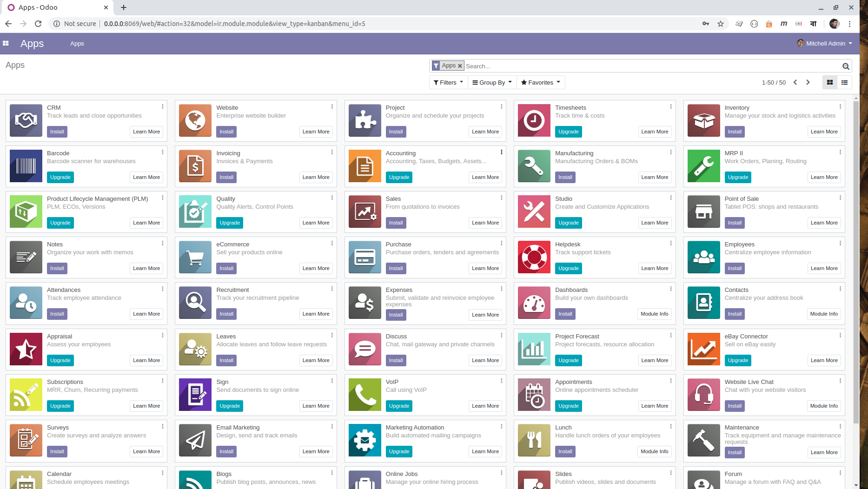Switch to list view
The image size is (868, 489).
844,82
